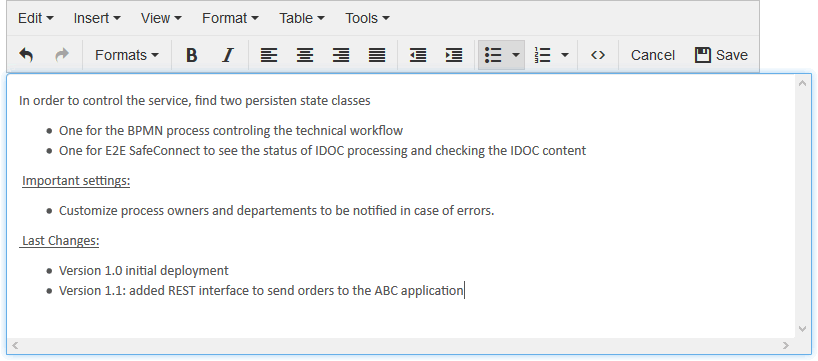Click the Undo arrow icon
This screenshot has height=361, width=818.
tap(26, 55)
